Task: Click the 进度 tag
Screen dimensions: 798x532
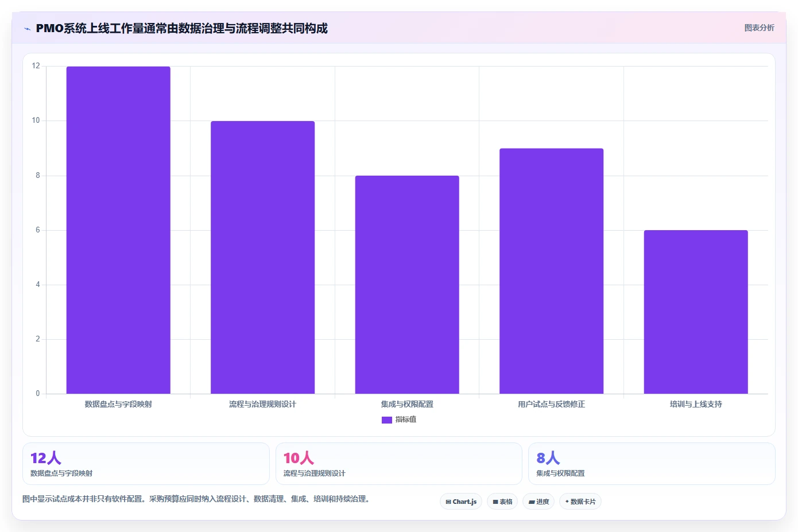Action: tap(539, 502)
